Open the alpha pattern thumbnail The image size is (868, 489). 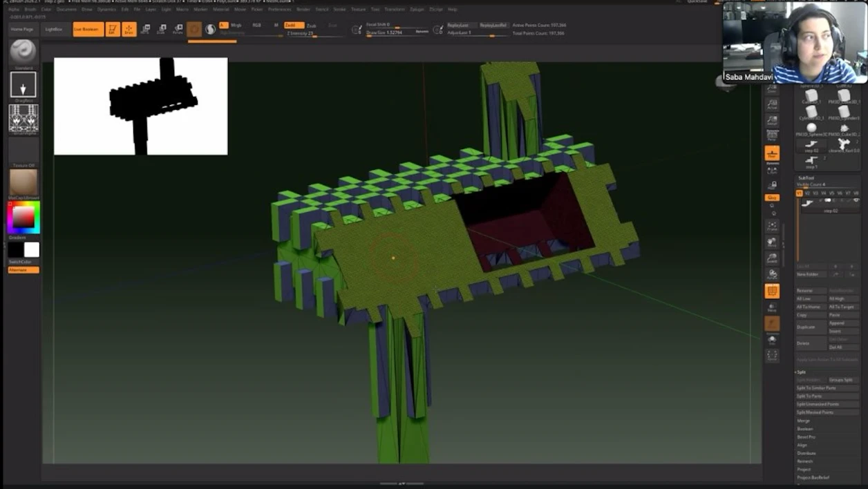23,118
